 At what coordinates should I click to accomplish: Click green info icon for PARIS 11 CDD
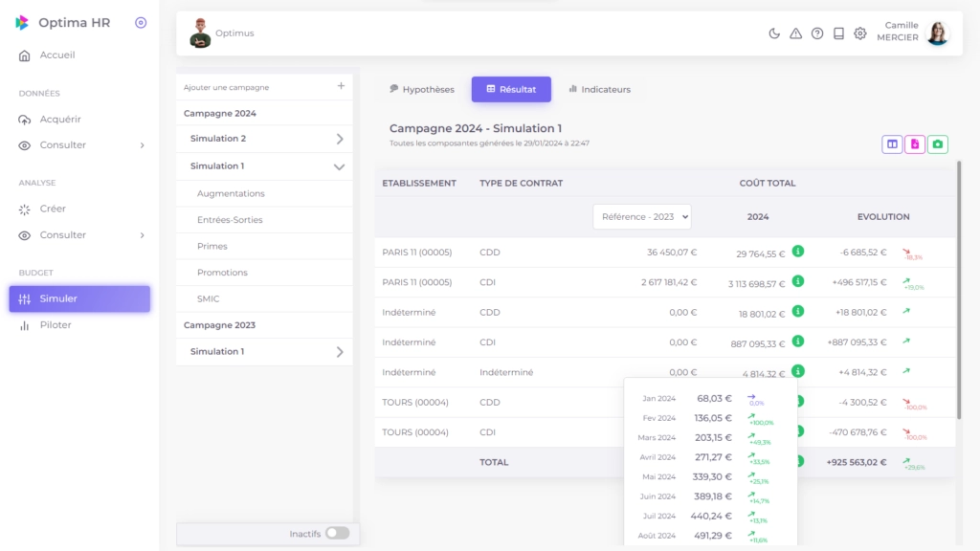coord(797,252)
